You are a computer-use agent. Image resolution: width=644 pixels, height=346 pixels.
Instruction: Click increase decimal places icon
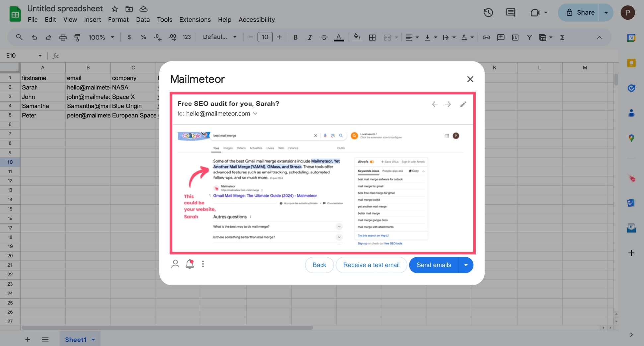click(x=172, y=37)
